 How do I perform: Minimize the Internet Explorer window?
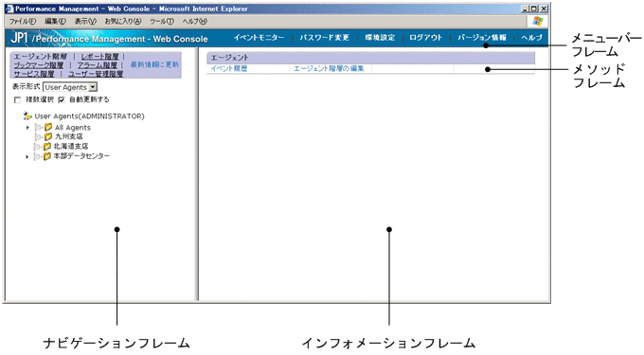click(x=526, y=9)
